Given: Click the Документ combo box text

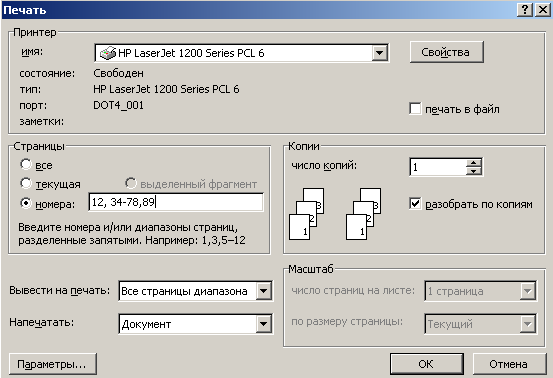Looking at the screenshot, I should click(146, 324).
